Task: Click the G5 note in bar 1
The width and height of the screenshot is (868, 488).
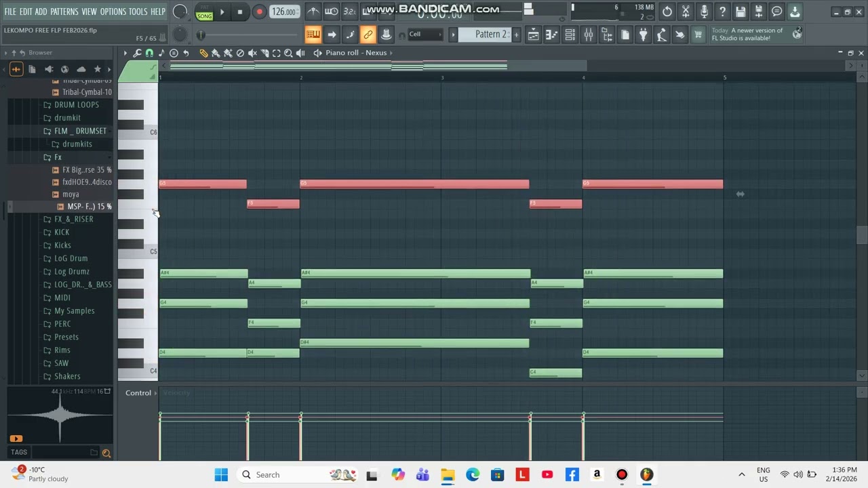Action: click(203, 184)
